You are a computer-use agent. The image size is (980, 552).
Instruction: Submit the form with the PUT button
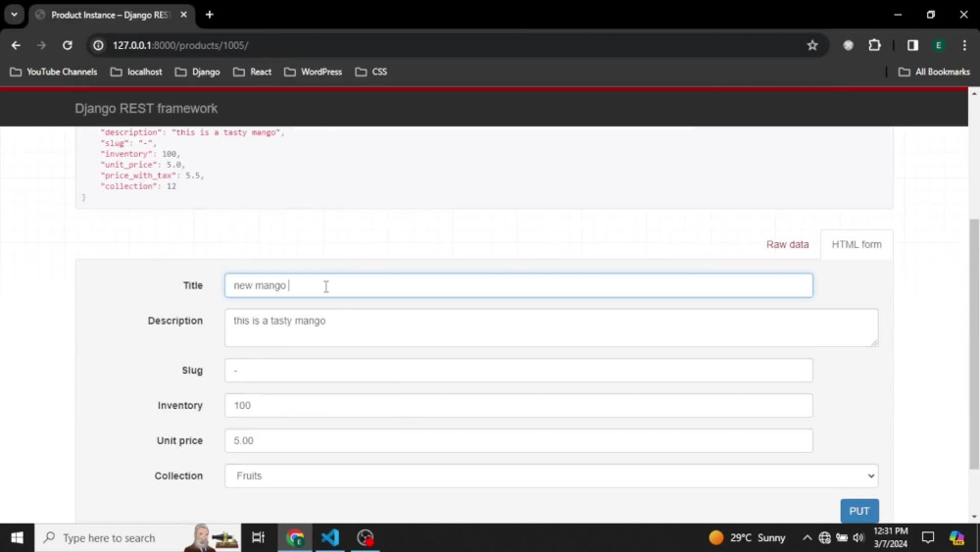click(x=858, y=511)
